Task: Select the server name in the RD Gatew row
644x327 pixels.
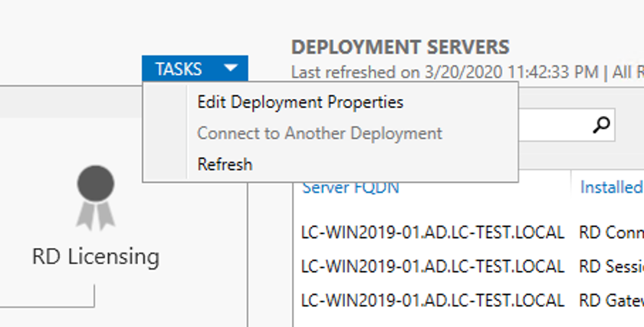Action: click(x=432, y=299)
